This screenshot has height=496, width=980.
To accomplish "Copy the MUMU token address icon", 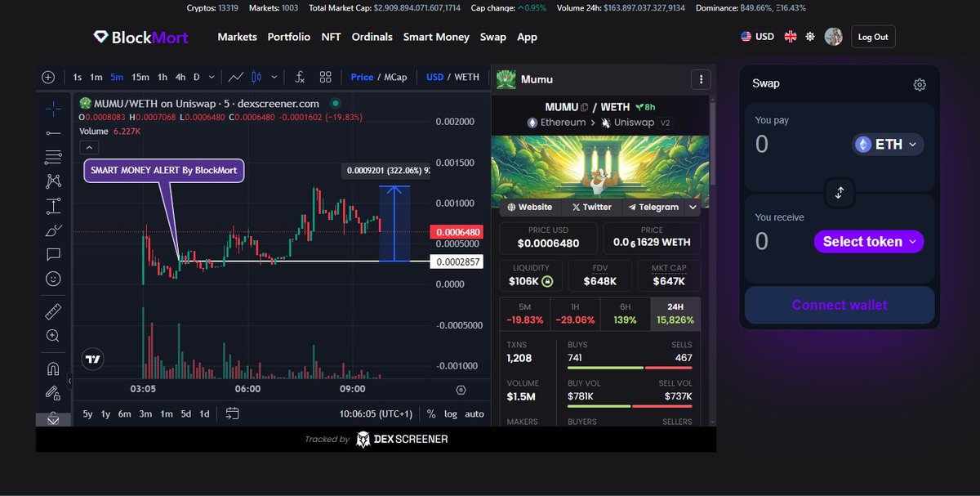I will click(584, 107).
